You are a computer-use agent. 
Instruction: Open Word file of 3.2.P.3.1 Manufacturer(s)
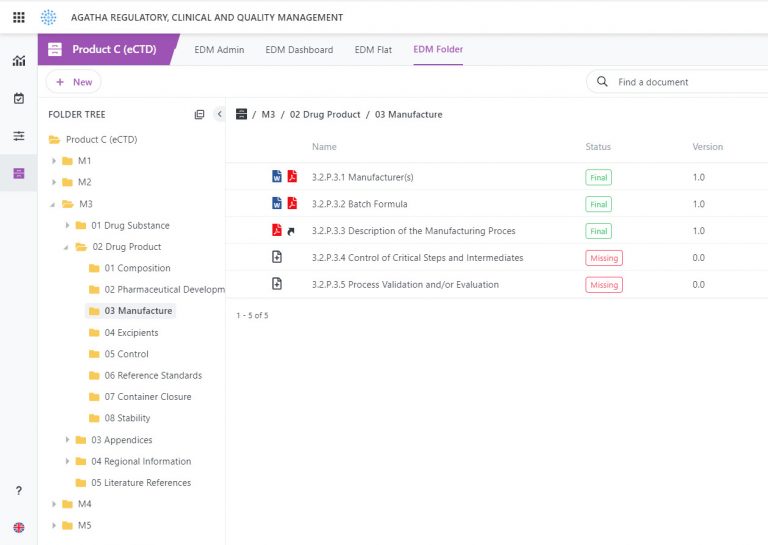(277, 177)
